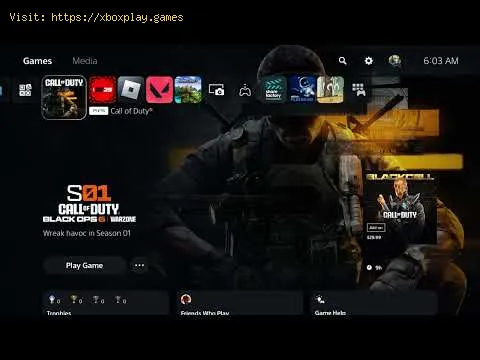
Task: Open the Game Library grid icon
Action: (359, 90)
